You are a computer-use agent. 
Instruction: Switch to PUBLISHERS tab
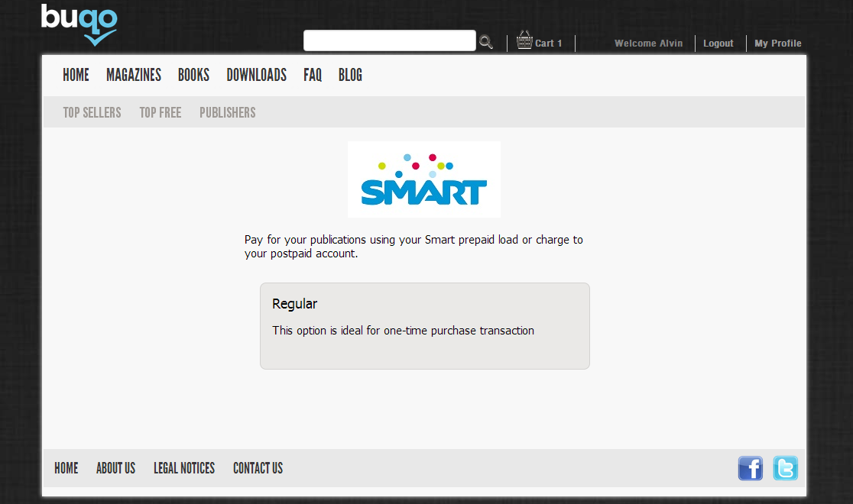pos(228,112)
